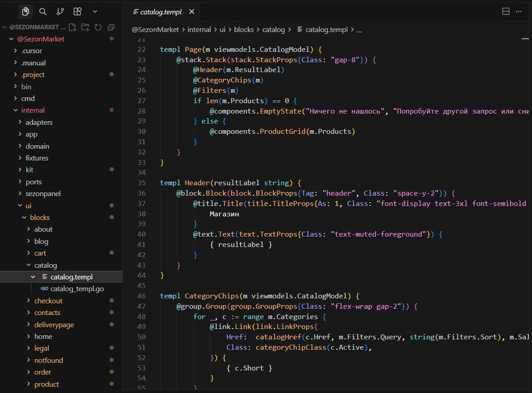
Task: Collapse the blocks folder chevron
Action: pyautogui.click(x=24, y=218)
